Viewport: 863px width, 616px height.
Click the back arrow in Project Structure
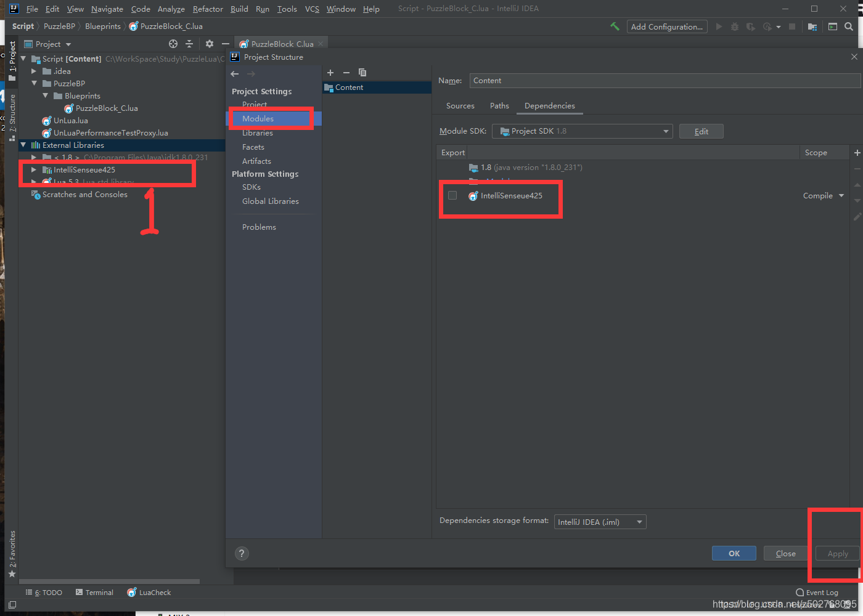point(235,74)
